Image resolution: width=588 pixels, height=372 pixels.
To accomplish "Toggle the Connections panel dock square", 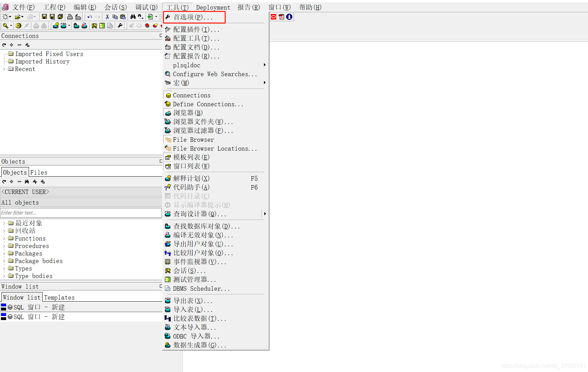I will pyautogui.click(x=161, y=36).
